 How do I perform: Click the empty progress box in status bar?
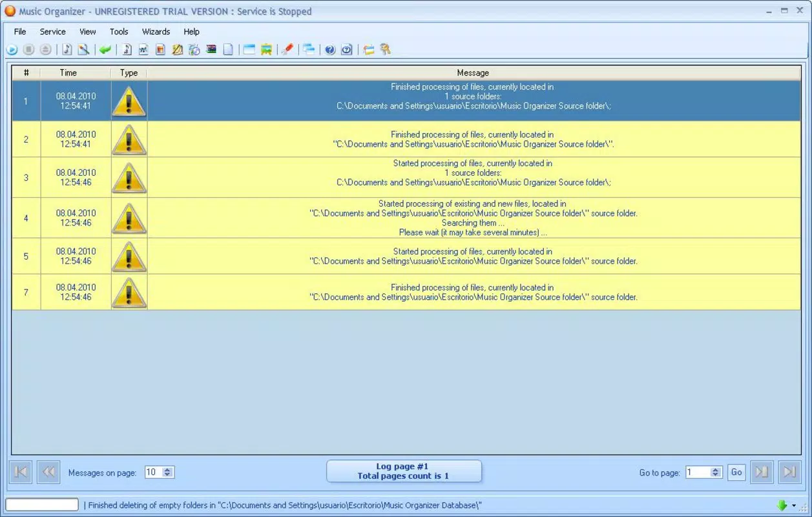click(42, 505)
